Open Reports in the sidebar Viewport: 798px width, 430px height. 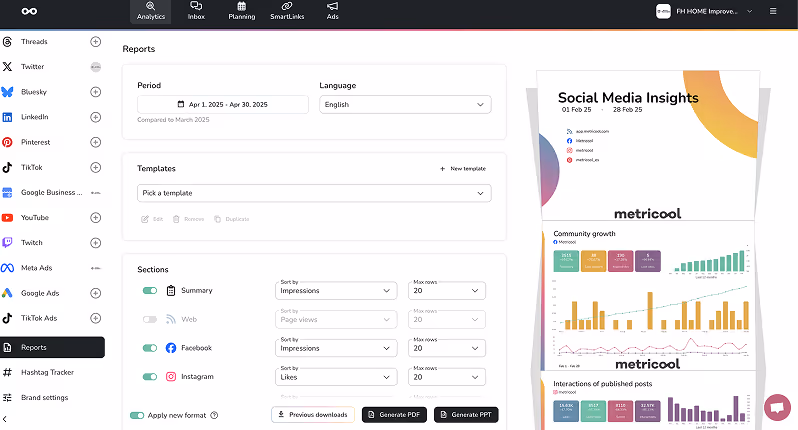tap(52, 348)
